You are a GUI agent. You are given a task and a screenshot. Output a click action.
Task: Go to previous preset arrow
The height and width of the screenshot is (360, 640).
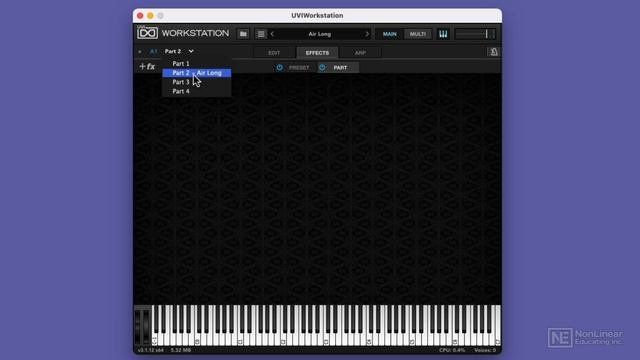[272, 34]
